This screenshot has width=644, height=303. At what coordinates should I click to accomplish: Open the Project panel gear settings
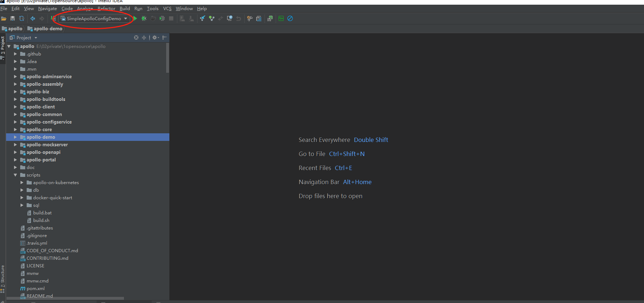pyautogui.click(x=155, y=37)
